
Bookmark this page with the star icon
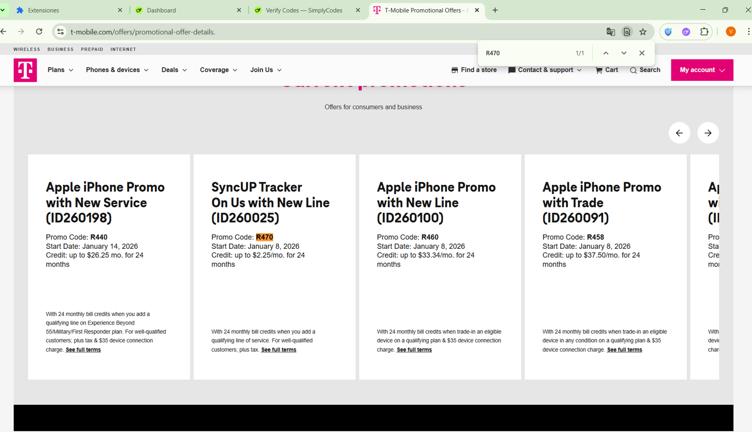click(643, 32)
